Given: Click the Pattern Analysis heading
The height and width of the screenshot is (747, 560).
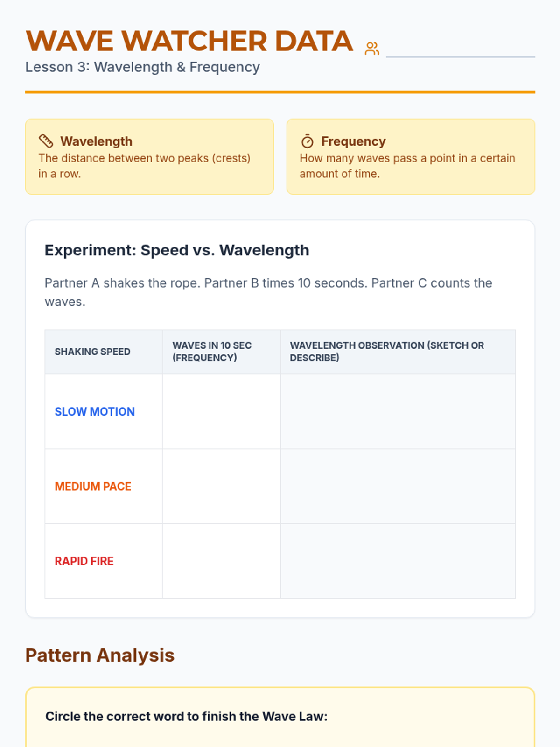Looking at the screenshot, I should point(100,655).
